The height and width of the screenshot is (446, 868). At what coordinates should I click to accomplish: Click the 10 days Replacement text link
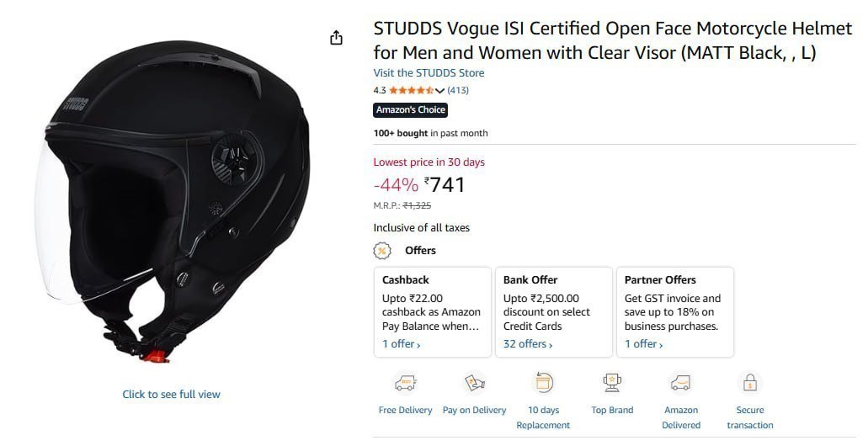[x=543, y=417]
